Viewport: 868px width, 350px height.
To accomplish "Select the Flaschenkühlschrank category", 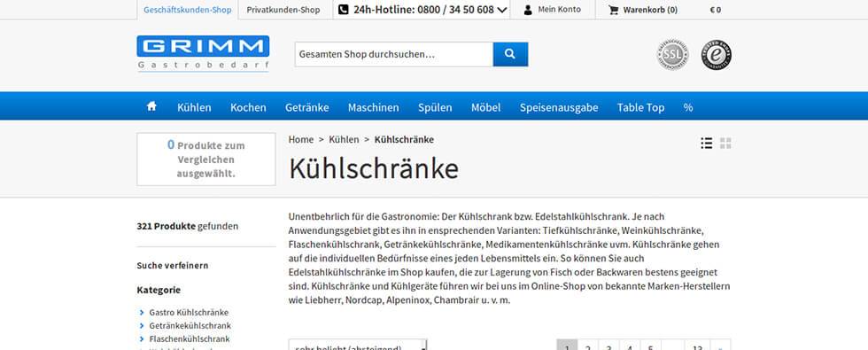I will coord(190,338).
